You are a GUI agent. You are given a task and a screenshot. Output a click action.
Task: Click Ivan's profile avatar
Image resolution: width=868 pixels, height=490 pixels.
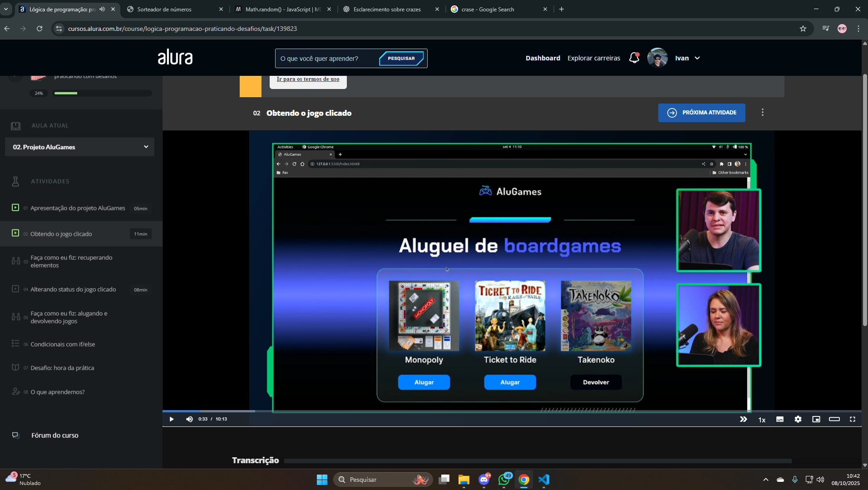tap(657, 58)
